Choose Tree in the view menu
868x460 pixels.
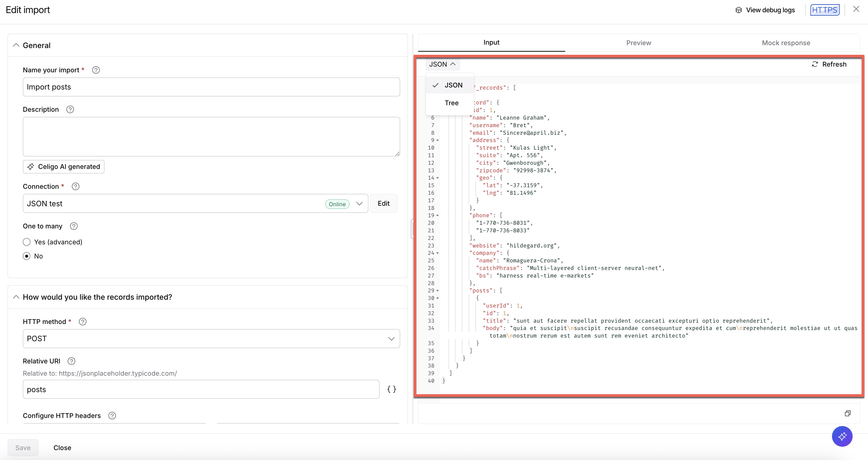450,103
